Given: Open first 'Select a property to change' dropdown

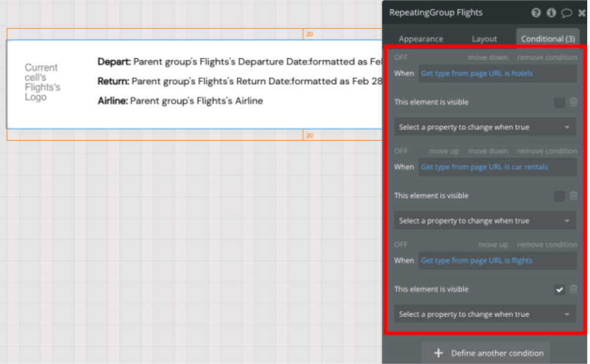Looking at the screenshot, I should tap(484, 127).
